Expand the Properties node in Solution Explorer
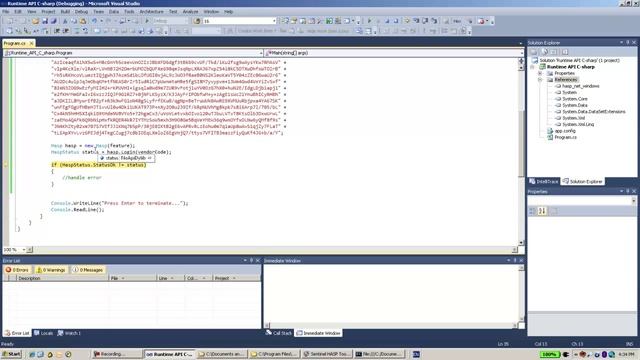The image size is (640, 360). (540, 73)
